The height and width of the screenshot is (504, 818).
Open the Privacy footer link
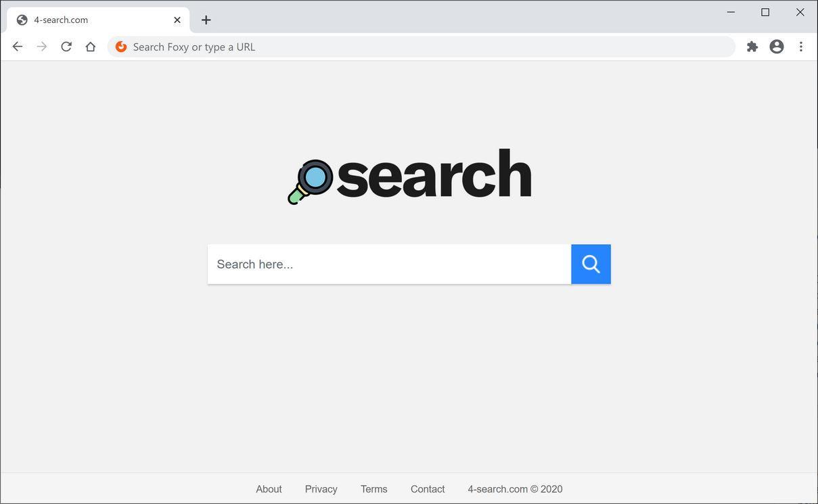(x=321, y=489)
